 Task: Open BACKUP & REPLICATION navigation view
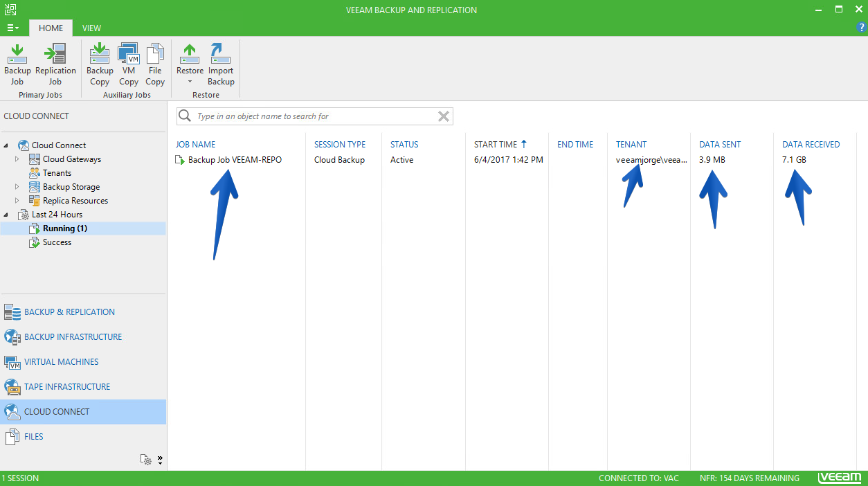pos(83,312)
